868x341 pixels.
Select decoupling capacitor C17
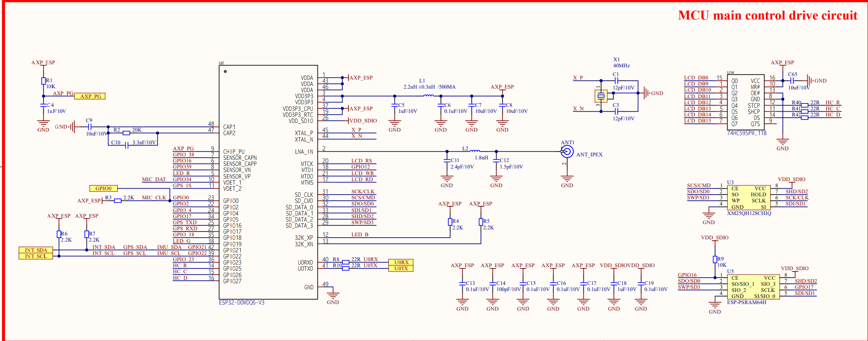coord(583,284)
